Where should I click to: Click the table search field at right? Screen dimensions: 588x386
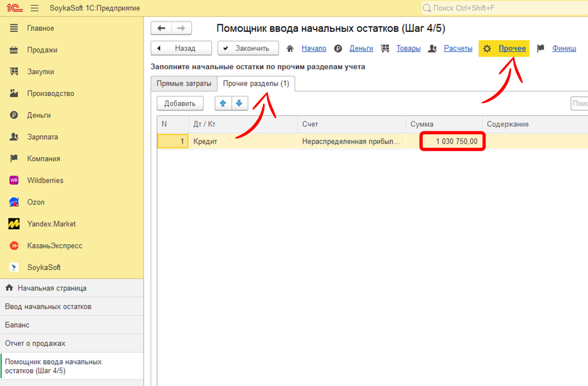(580, 103)
